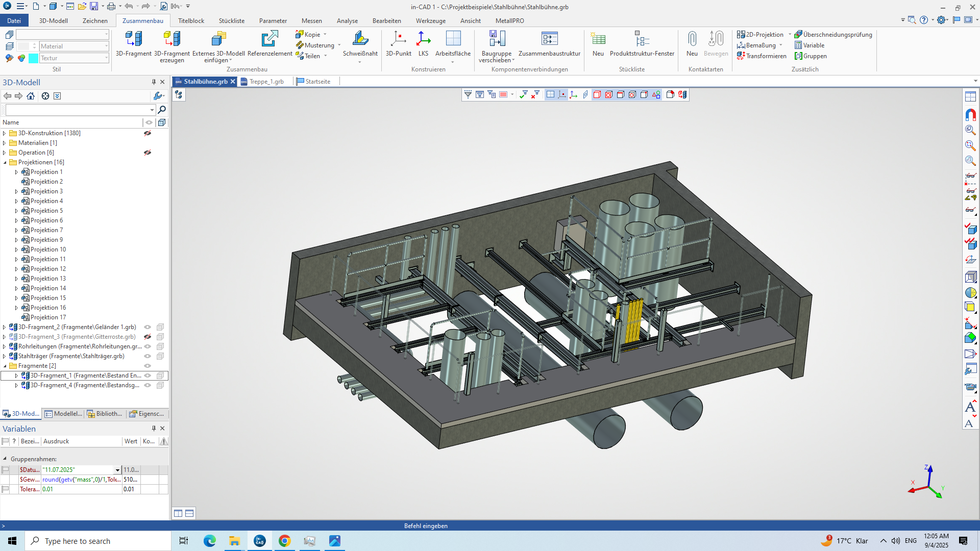The image size is (980, 551).
Task: Open the Teilen dropdown arrow
Action: (x=326, y=56)
